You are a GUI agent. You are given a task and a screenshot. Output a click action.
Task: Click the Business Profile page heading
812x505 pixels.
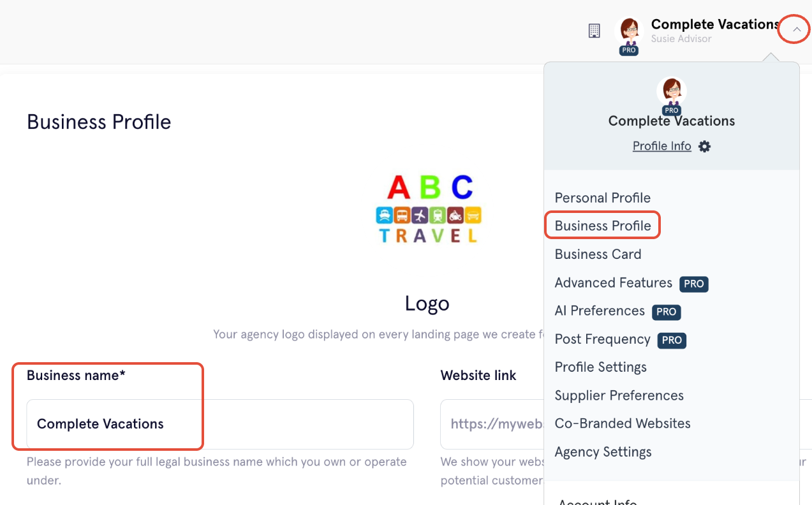click(x=99, y=122)
